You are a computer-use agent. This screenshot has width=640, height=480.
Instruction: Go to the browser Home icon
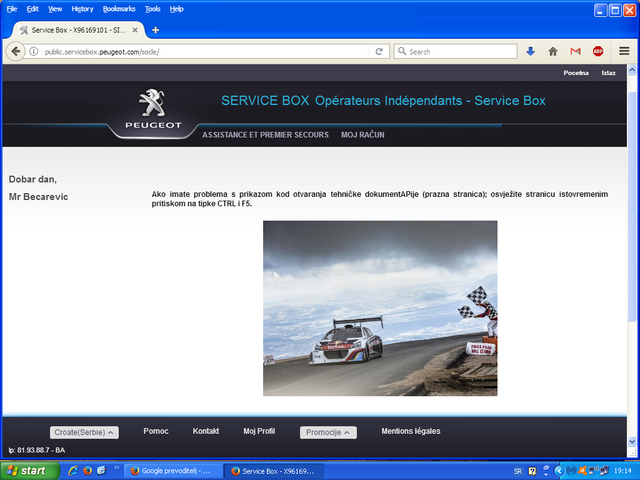click(x=553, y=51)
